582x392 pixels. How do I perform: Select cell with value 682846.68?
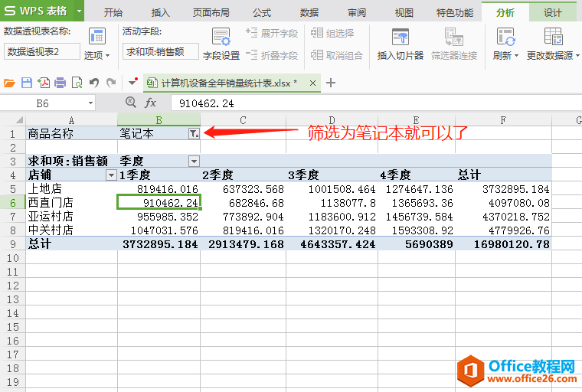pyautogui.click(x=243, y=203)
